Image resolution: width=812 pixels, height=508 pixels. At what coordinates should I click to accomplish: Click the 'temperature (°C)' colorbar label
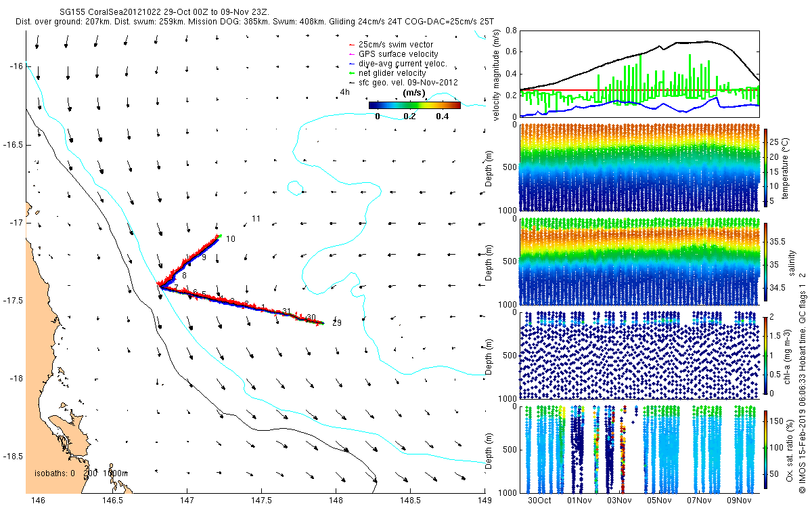pyautogui.click(x=787, y=167)
